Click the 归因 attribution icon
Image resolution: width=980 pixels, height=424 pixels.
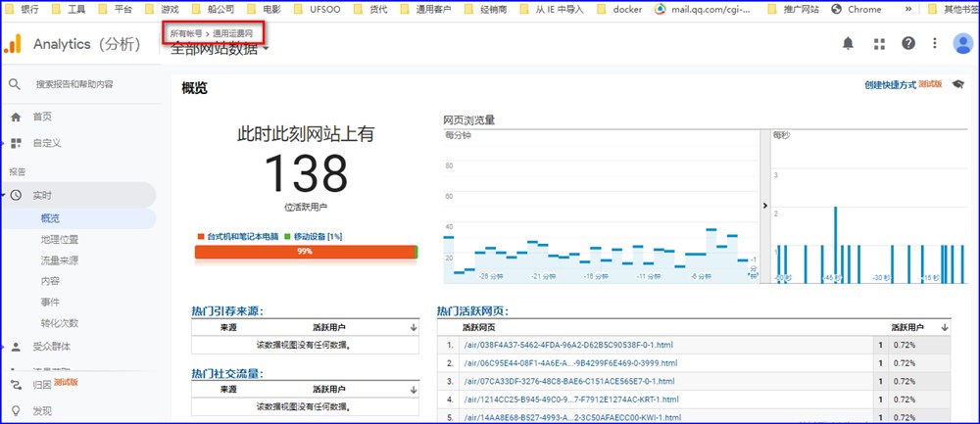point(17,384)
